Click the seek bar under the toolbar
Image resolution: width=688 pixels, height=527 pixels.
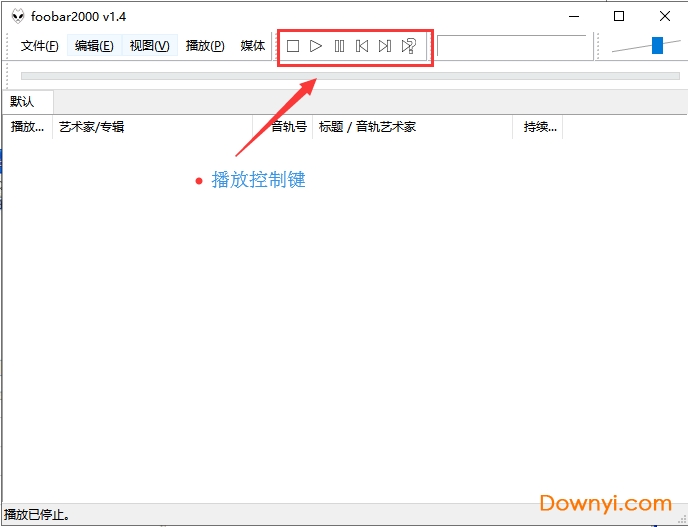click(x=350, y=76)
